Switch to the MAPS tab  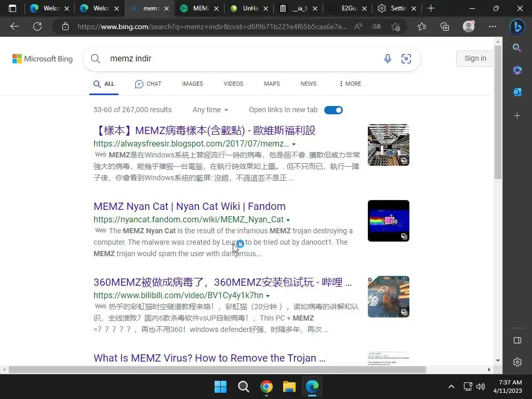point(272,84)
